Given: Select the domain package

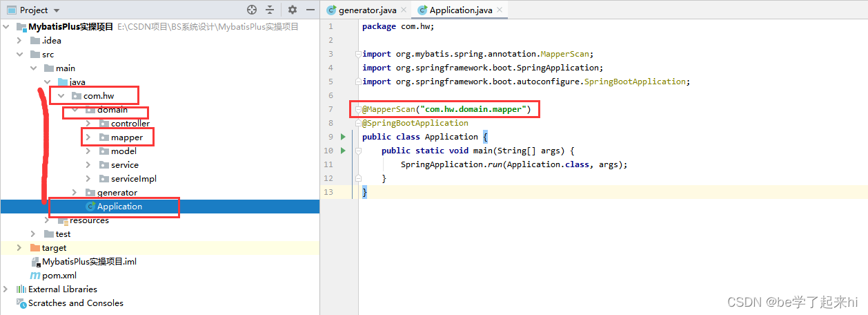Looking at the screenshot, I should pos(112,110).
